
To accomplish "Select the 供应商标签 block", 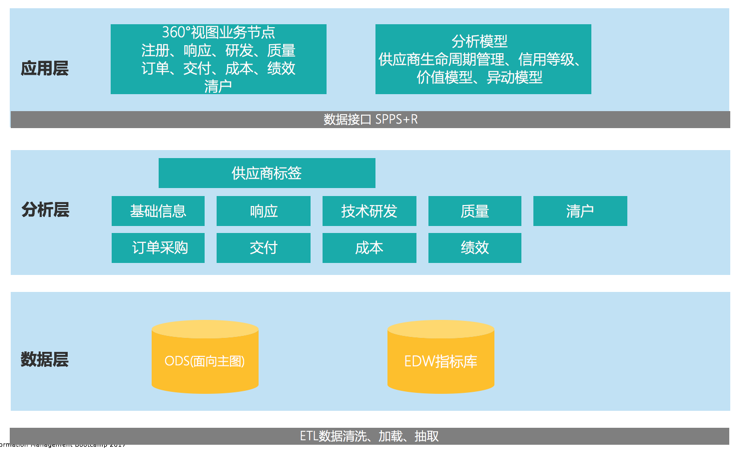I will tap(267, 173).
